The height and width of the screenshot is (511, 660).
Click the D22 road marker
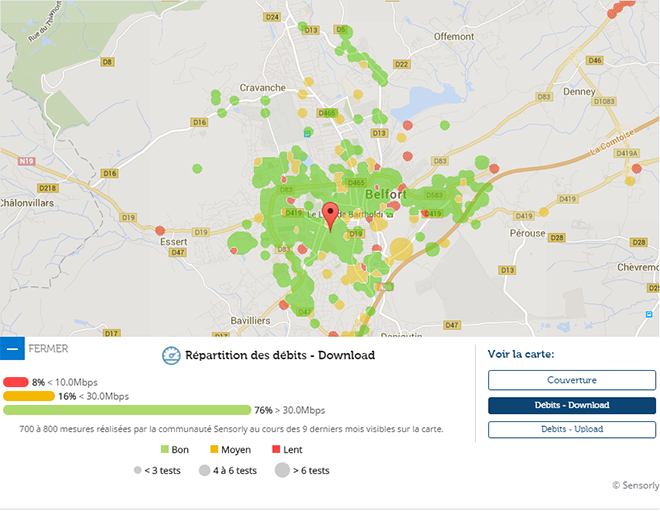[402, 64]
